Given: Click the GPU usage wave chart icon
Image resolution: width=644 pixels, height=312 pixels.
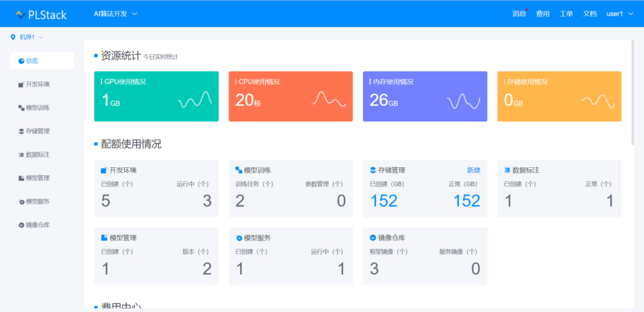Looking at the screenshot, I should click(195, 99).
